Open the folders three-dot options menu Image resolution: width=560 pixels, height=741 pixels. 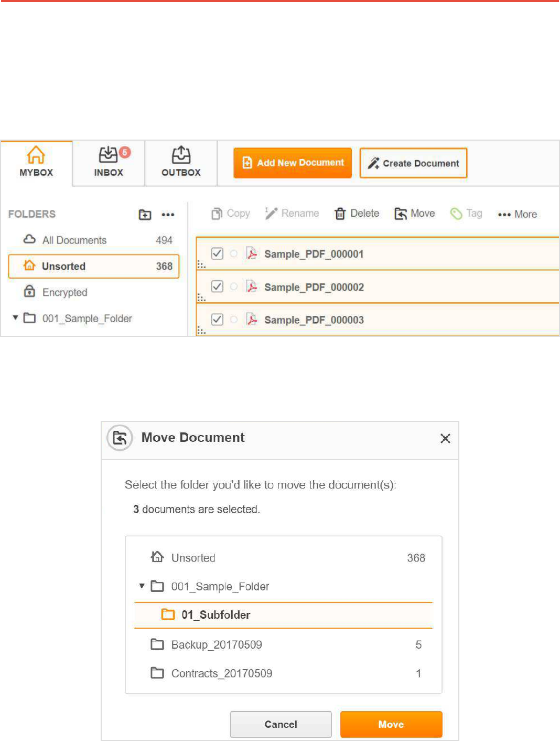pyautogui.click(x=168, y=215)
